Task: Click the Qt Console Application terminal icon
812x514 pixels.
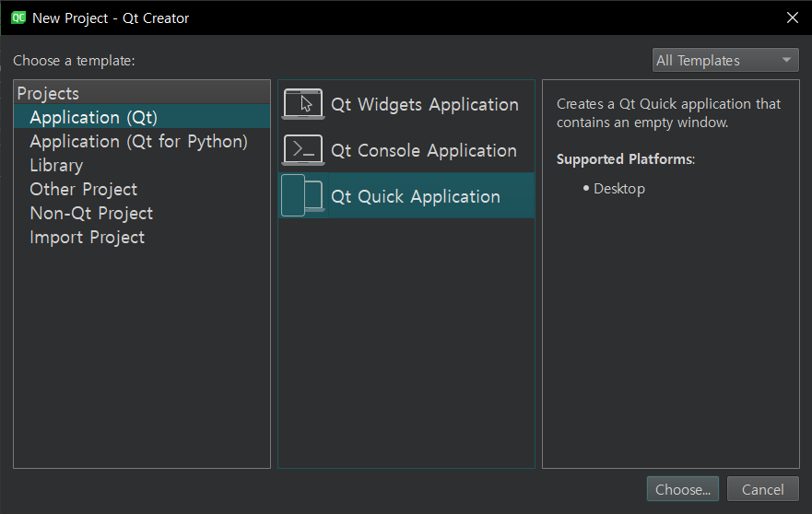Action: tap(303, 150)
